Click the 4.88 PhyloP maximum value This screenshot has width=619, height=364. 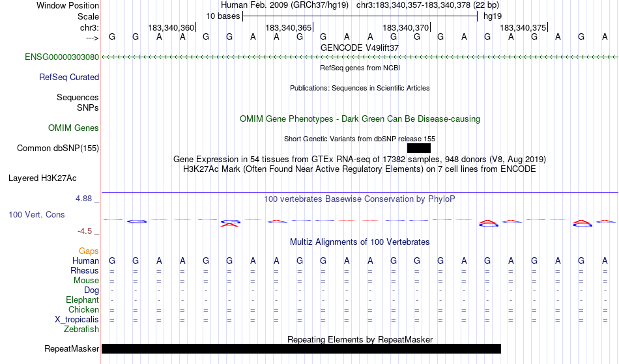tap(83, 199)
